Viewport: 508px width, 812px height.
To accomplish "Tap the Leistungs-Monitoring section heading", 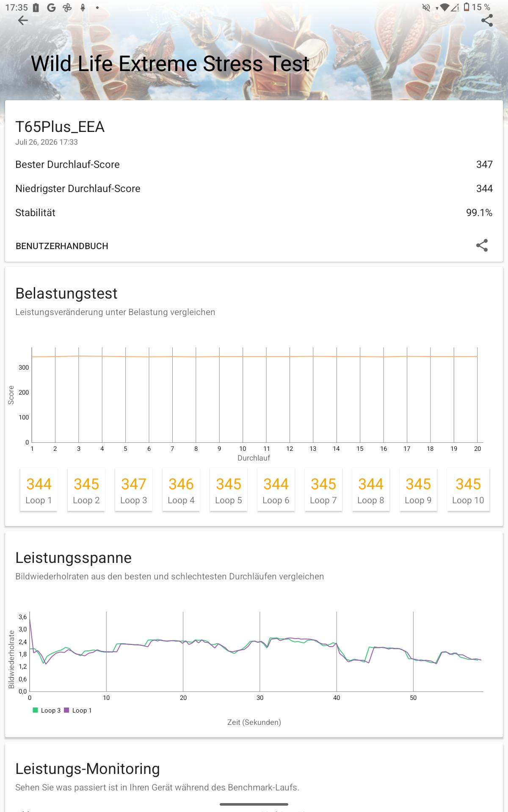I will (88, 768).
